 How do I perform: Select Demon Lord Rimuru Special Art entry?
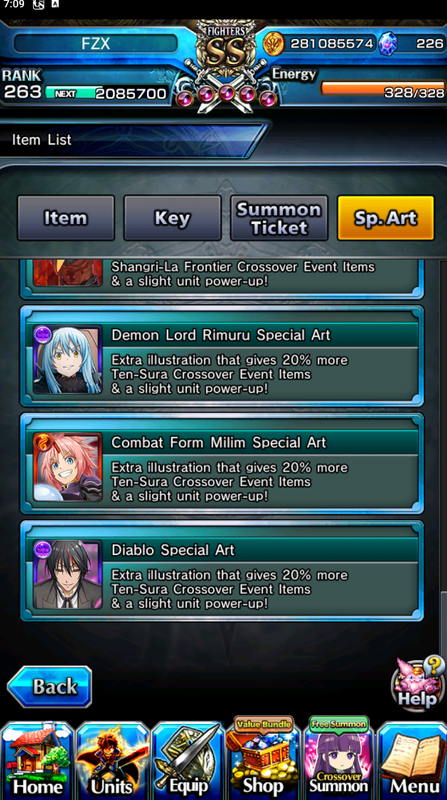pos(221,356)
